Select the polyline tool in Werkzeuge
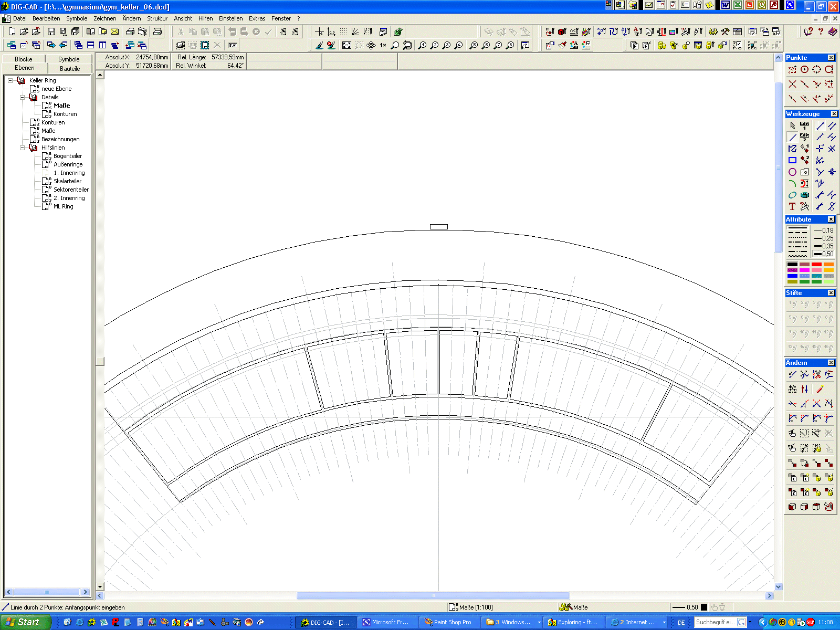The height and width of the screenshot is (630, 840). (x=792, y=149)
